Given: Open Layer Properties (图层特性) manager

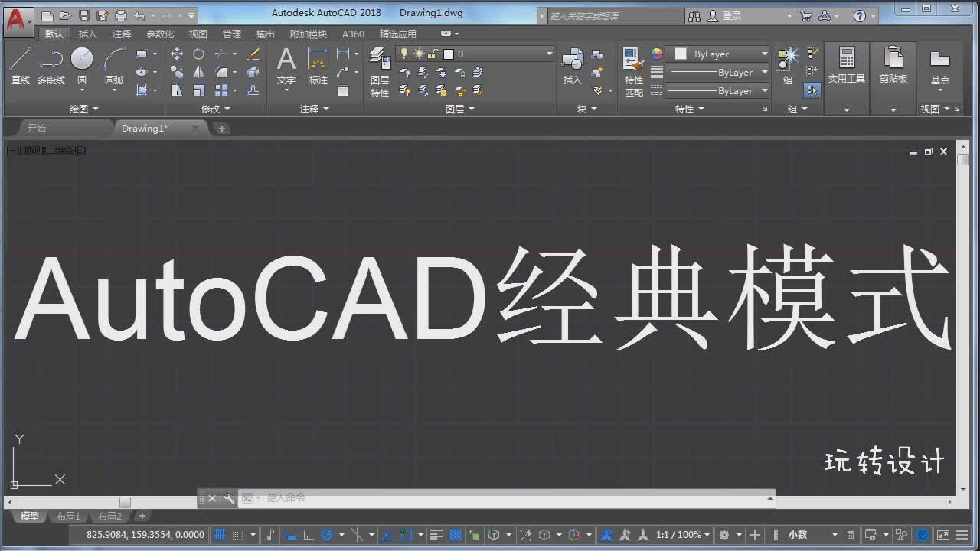Looking at the screenshot, I should pos(380,72).
